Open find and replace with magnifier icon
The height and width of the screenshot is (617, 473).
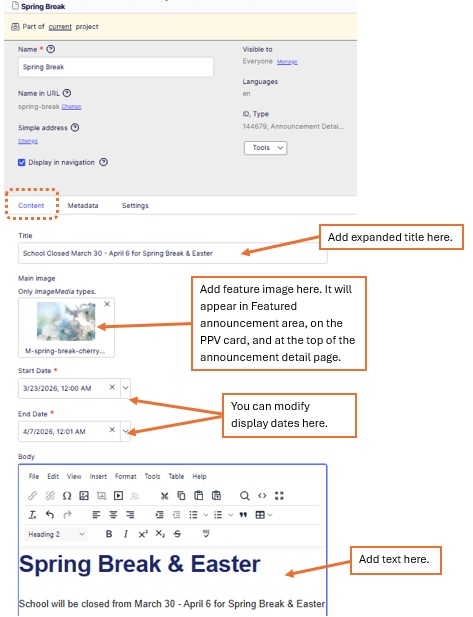tap(245, 495)
